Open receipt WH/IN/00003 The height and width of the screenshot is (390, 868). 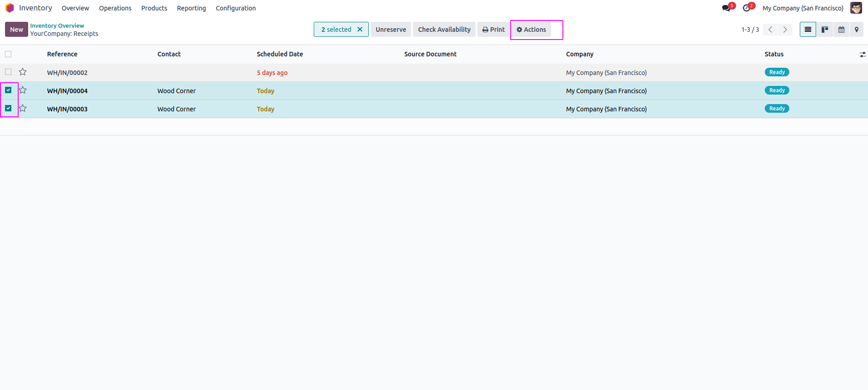pyautogui.click(x=67, y=109)
